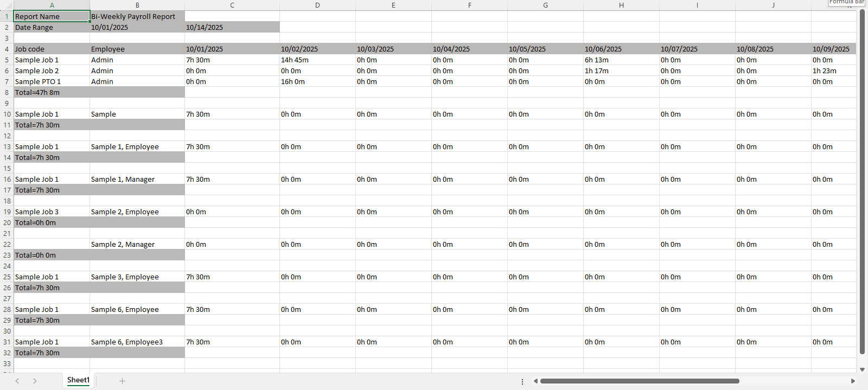Viewport: 868px width, 390px height.
Task: Select the Sample 6, Employee3 cell
Action: tap(137, 342)
